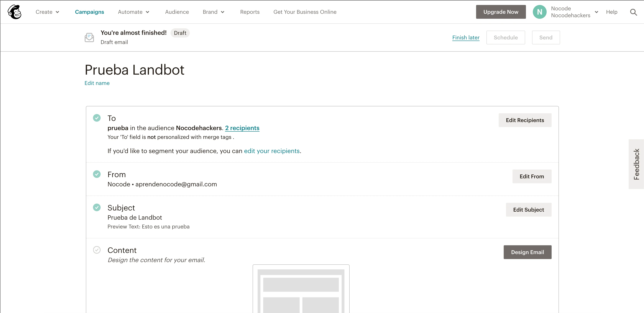Click the From section green checkmark
Screen dimensions: 644x313
(x=97, y=174)
